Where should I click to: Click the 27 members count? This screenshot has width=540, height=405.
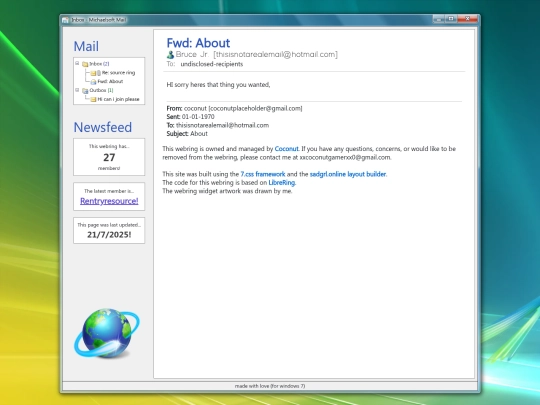pyautogui.click(x=109, y=157)
